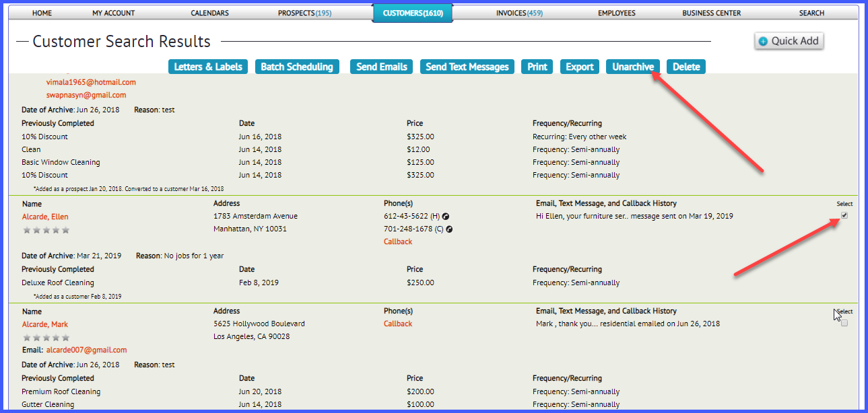Open the Invoices (459) tab

(519, 13)
